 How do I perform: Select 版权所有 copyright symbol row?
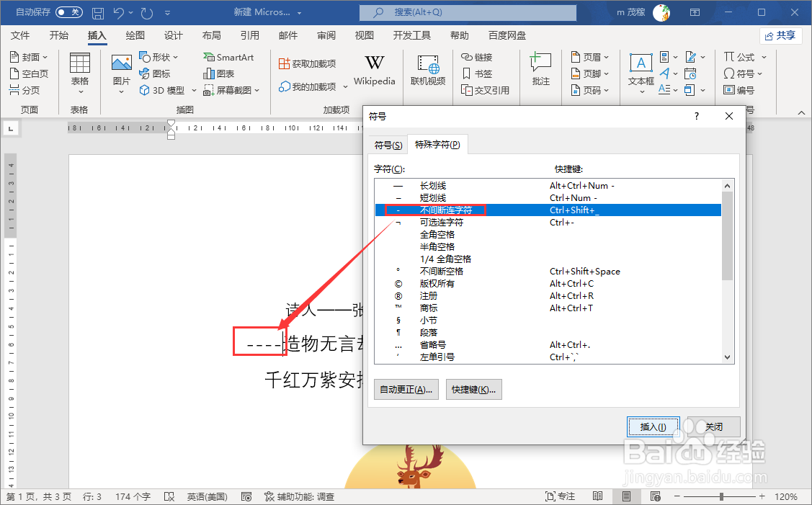(x=548, y=283)
